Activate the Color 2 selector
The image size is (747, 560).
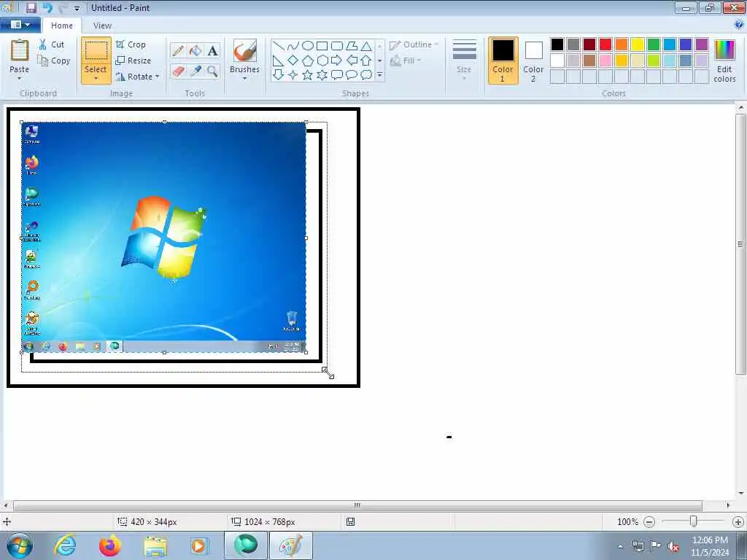point(533,61)
